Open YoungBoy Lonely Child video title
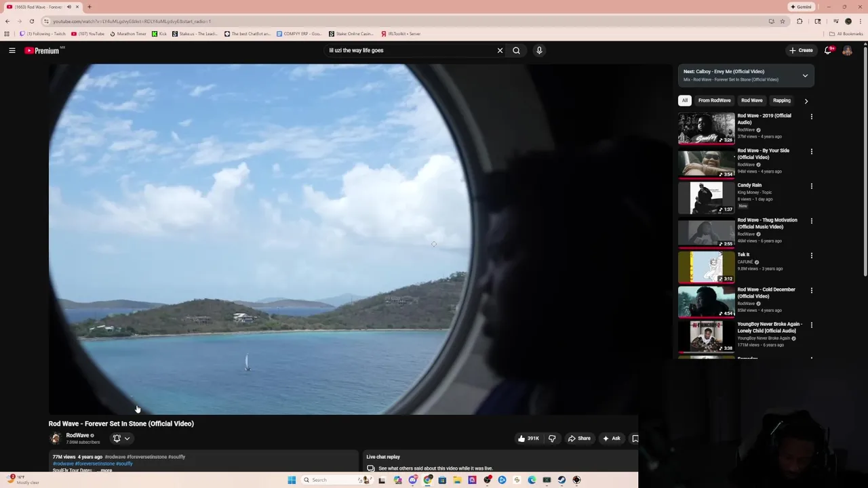 click(x=770, y=327)
